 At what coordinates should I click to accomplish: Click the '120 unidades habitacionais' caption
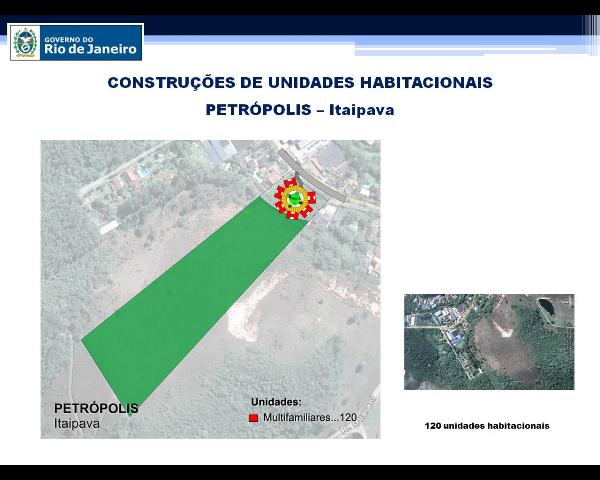pos(487,426)
